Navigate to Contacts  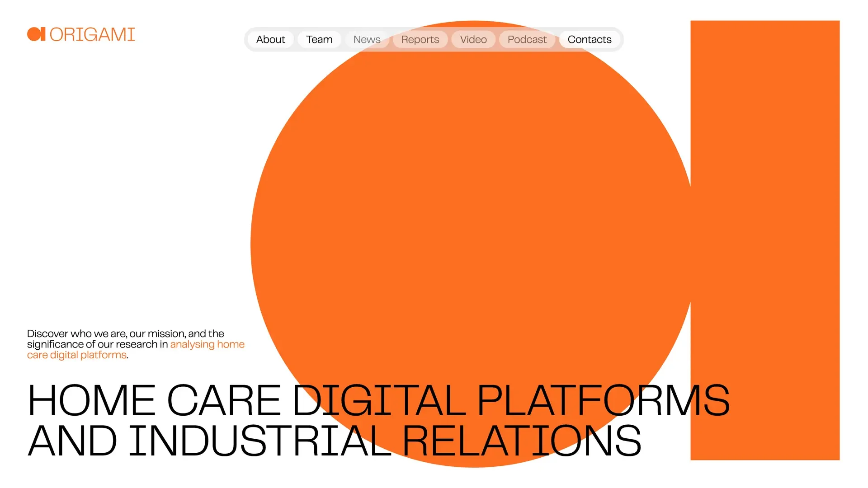(589, 40)
